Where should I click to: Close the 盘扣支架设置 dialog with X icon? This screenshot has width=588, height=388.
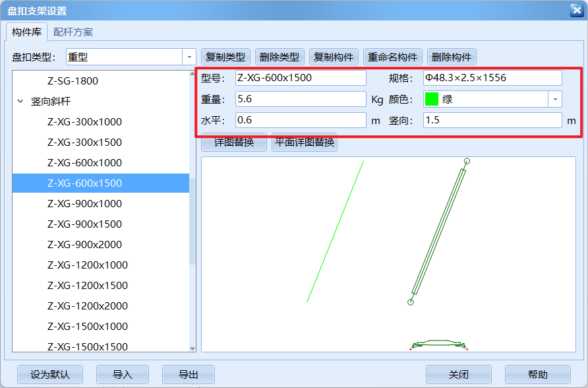point(575,11)
